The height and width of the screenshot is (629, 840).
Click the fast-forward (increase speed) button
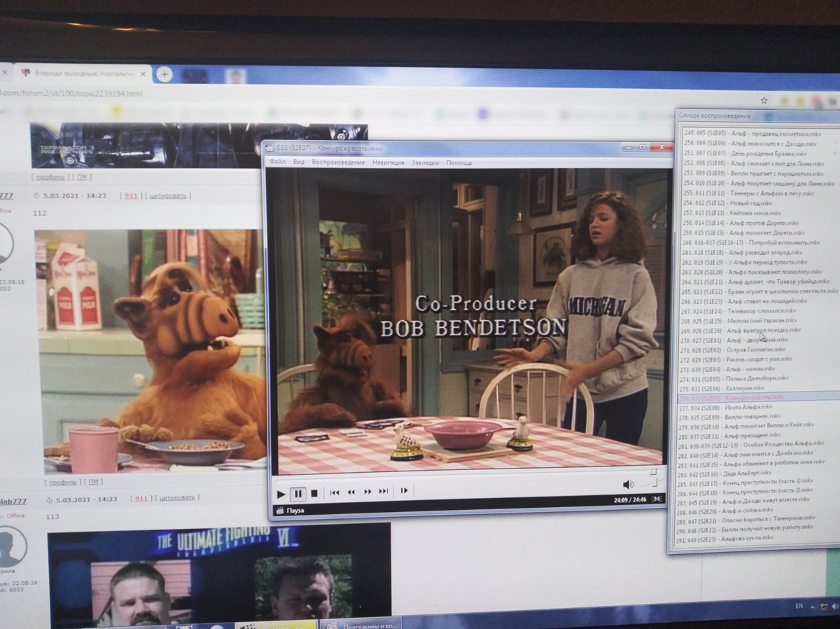(x=367, y=492)
